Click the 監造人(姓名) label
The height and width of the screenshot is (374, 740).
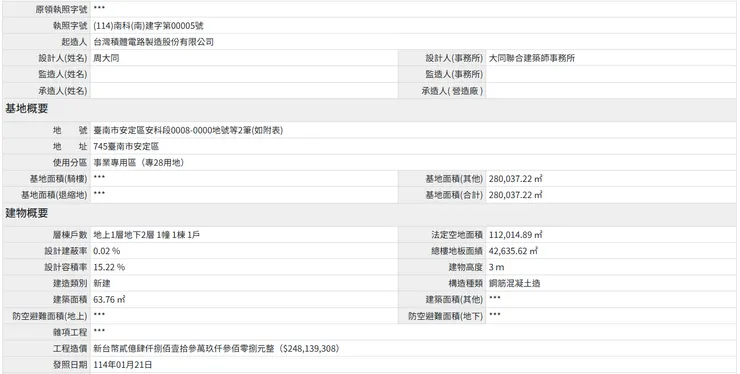(63, 74)
